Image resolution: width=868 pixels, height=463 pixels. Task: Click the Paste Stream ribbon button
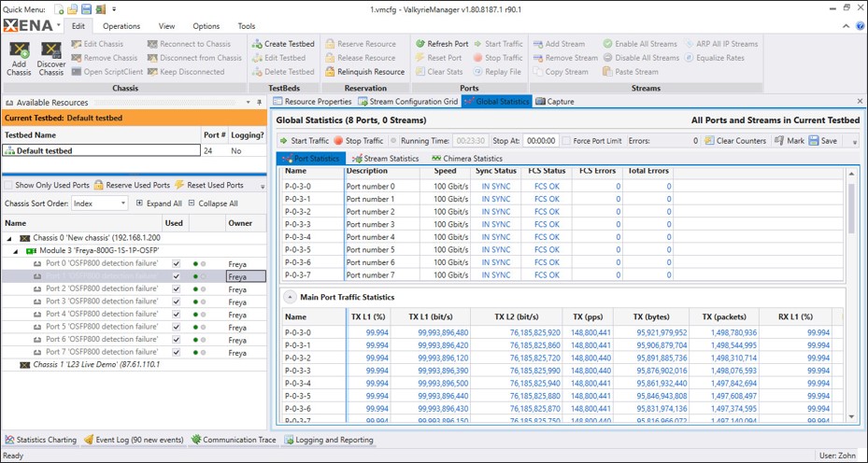(630, 71)
